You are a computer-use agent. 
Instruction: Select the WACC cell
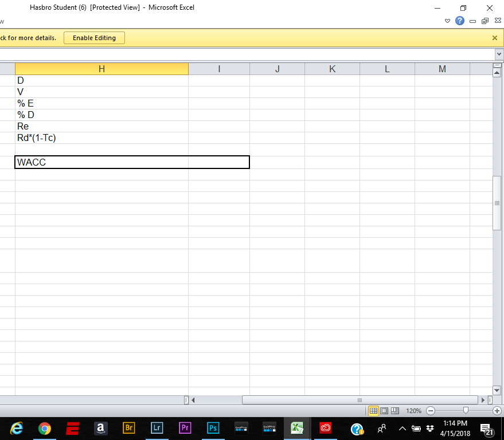pyautogui.click(x=101, y=162)
